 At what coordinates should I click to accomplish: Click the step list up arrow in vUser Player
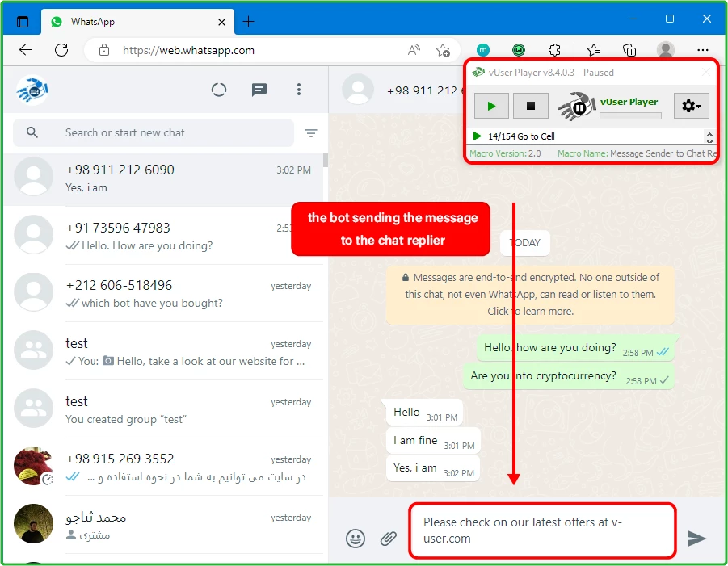(709, 132)
